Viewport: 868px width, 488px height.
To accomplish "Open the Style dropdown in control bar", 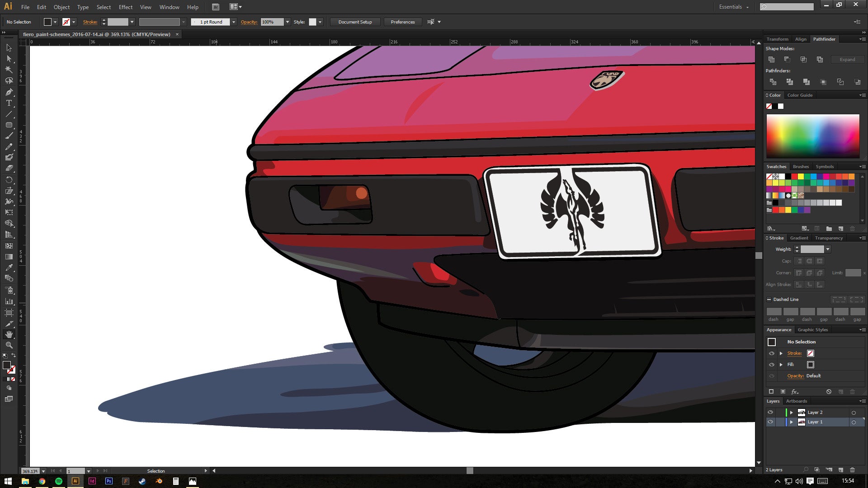I will tap(320, 22).
